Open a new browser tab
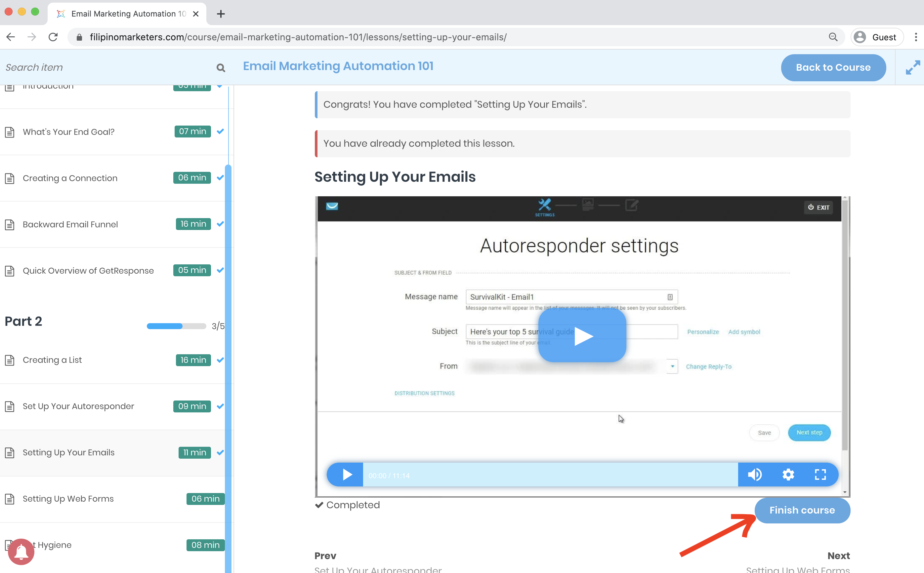Viewport: 924px width, 573px height. (x=221, y=14)
